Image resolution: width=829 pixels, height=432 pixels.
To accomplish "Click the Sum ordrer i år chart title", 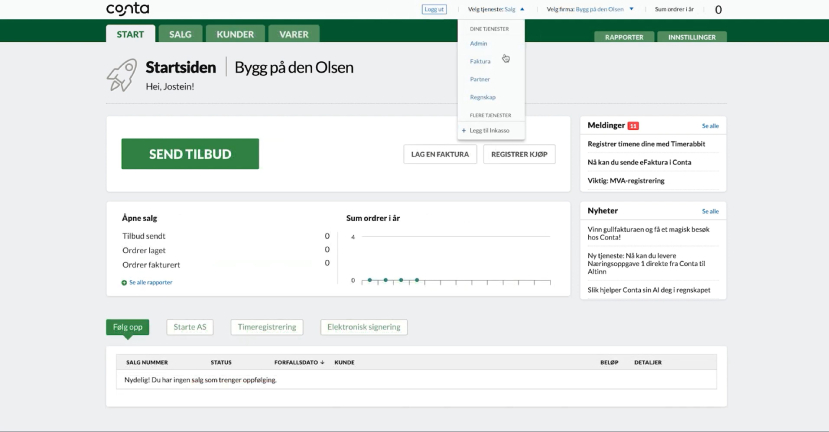I will 373,218.
